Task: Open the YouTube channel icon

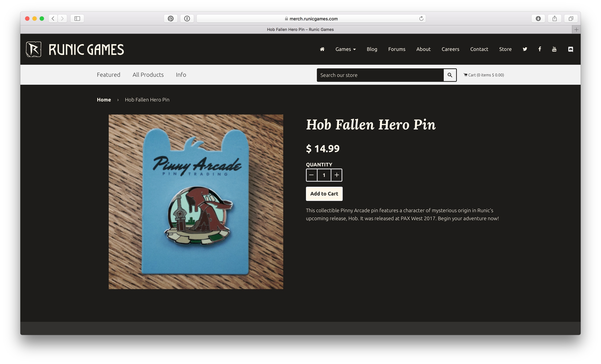Action: pos(554,49)
